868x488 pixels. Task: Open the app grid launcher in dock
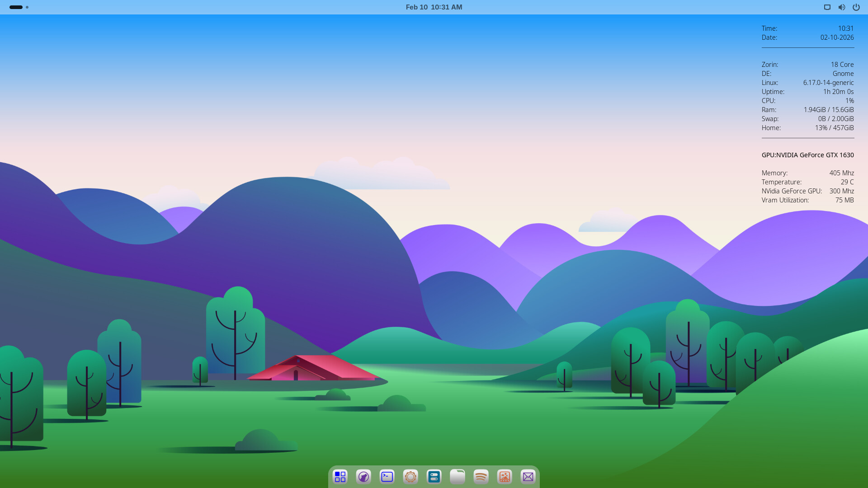(340, 477)
